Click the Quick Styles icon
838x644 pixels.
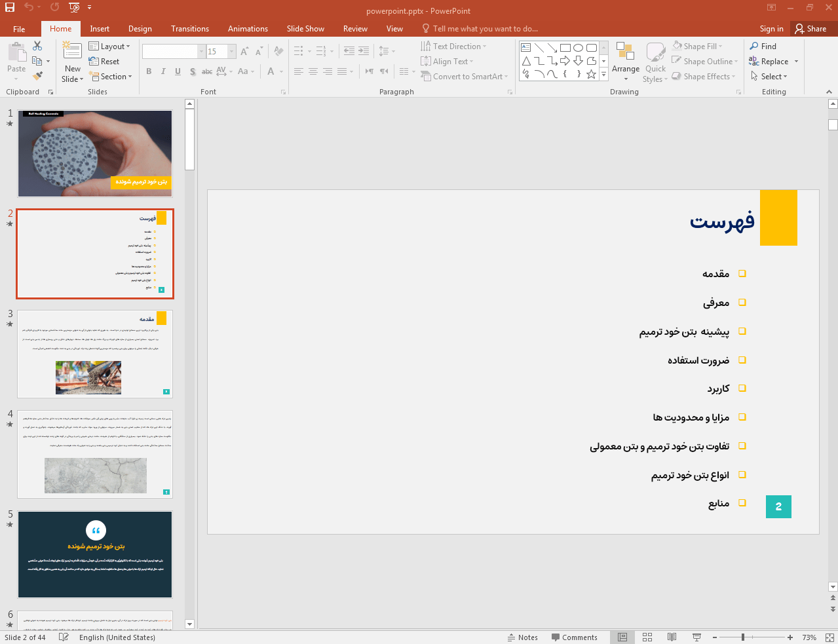point(655,59)
